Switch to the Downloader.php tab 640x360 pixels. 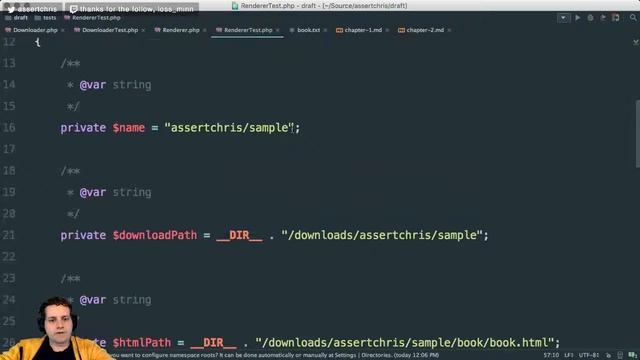point(35,30)
